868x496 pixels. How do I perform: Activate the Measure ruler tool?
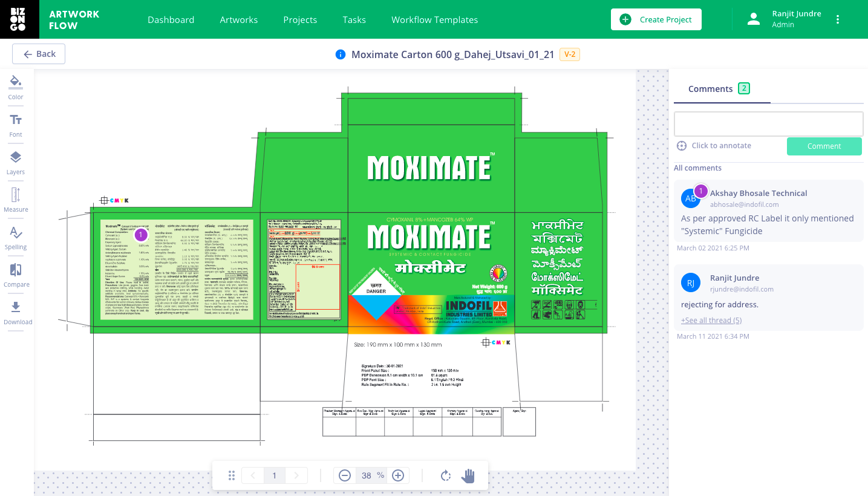16,200
